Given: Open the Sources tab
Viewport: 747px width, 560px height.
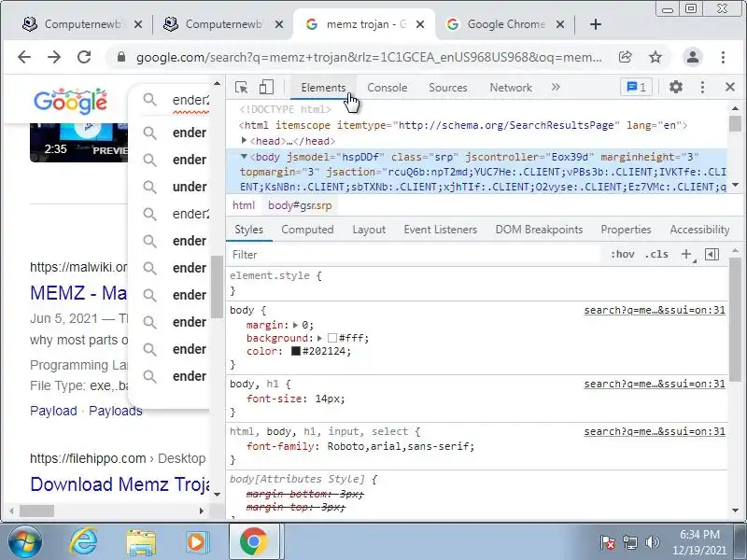Looking at the screenshot, I should coord(448,88).
